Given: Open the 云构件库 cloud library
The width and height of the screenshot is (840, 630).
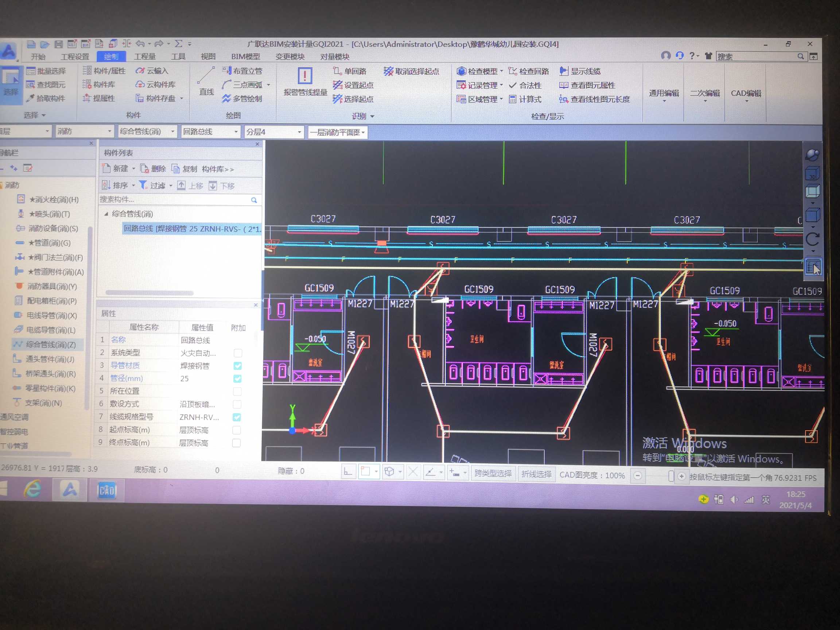Looking at the screenshot, I should point(155,84).
